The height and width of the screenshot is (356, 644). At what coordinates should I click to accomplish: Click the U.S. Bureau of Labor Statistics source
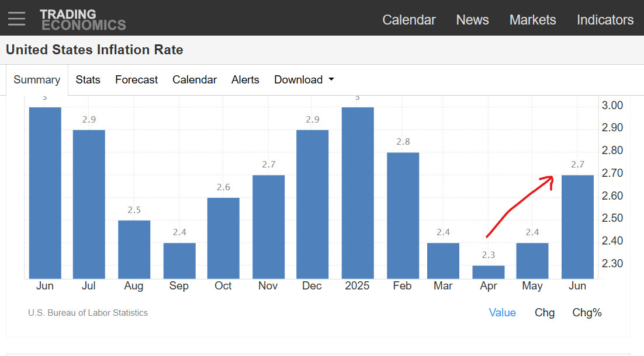point(88,313)
